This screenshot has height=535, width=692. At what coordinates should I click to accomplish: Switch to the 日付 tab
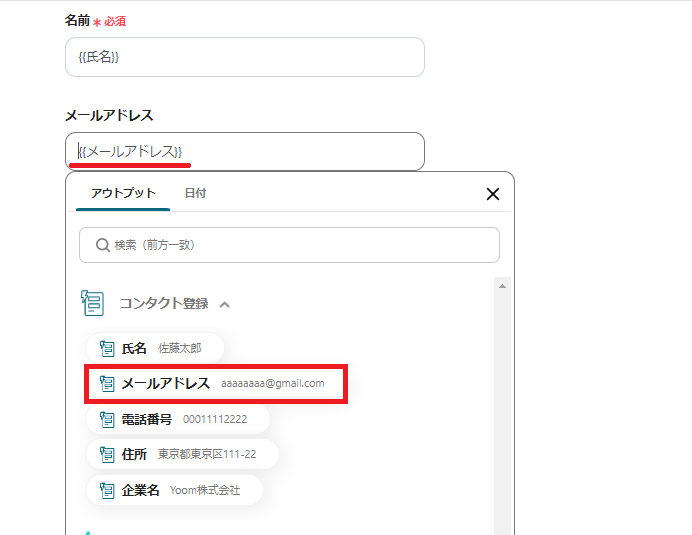195,193
